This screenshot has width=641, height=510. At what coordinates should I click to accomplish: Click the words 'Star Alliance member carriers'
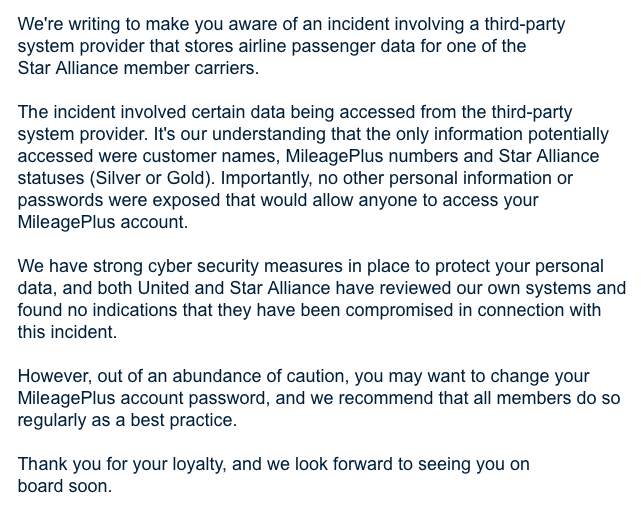coord(138,68)
